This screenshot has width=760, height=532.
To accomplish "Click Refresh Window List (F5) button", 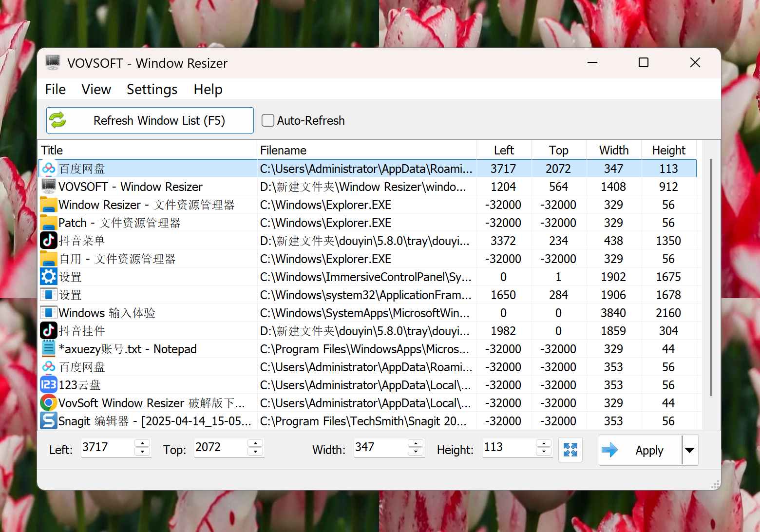I will 150,120.
